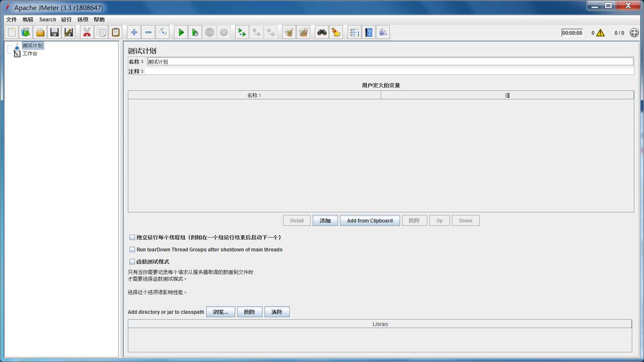644x362 pixels.
Task: Click the 浏览... classpath button
Action: click(221, 312)
